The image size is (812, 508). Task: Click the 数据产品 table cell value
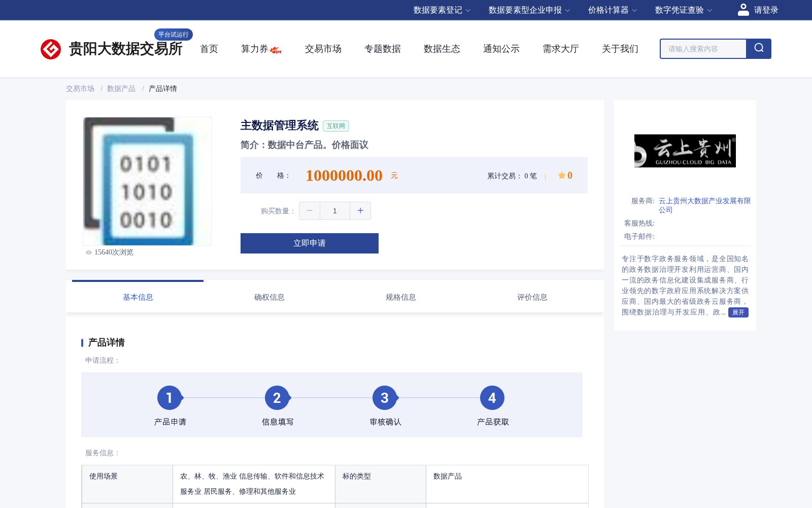pyautogui.click(x=507, y=484)
